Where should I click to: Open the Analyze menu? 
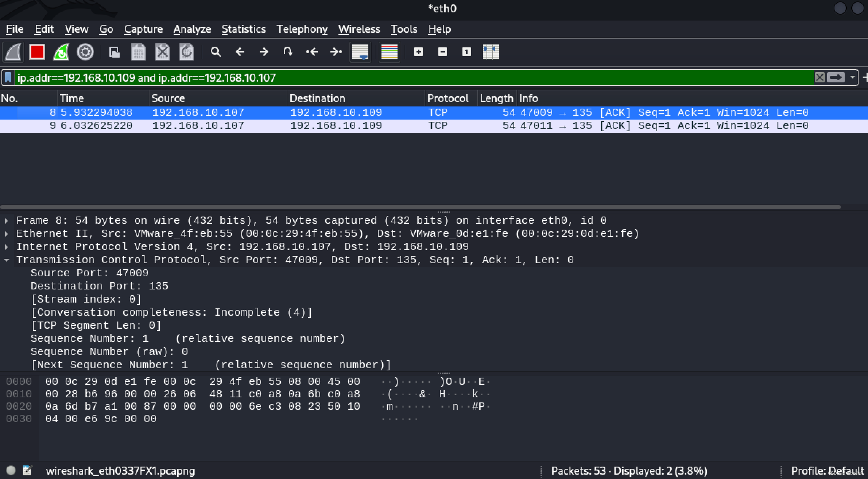pos(192,29)
